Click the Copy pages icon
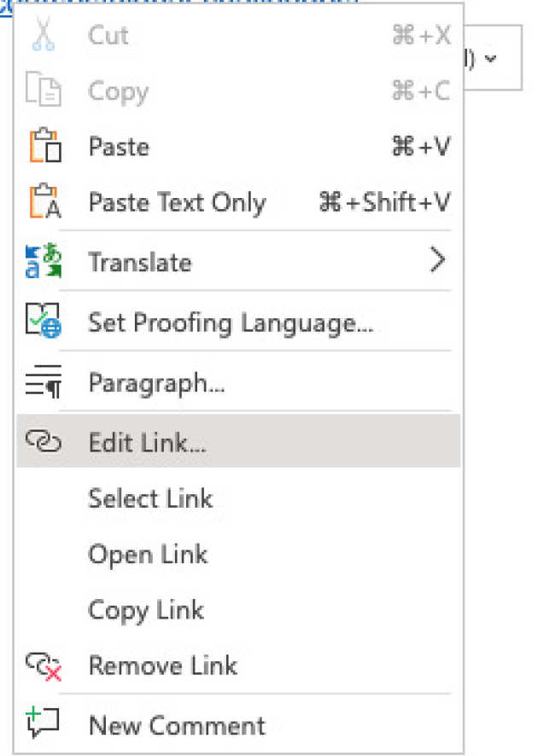Screen dimensions: 538x756 tap(42, 91)
